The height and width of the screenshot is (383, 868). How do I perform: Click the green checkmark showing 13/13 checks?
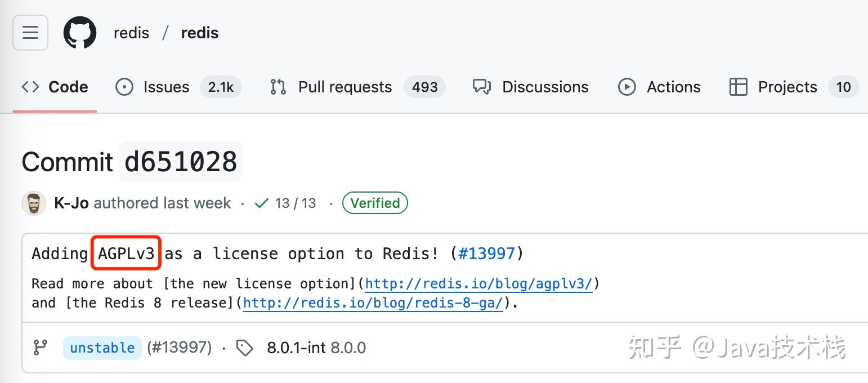coord(262,203)
